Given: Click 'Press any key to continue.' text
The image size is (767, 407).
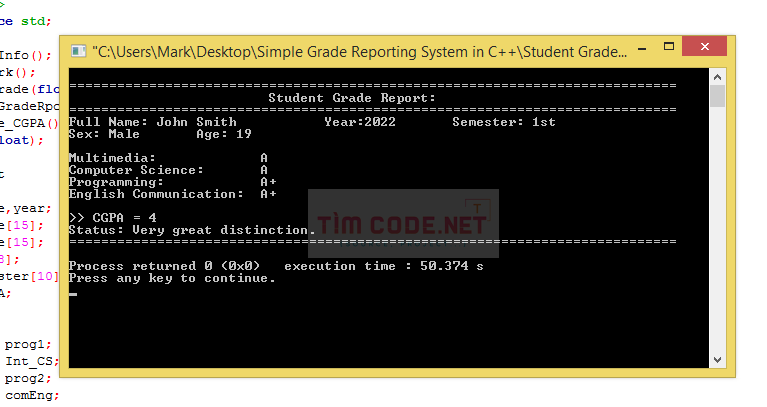Looking at the screenshot, I should click(172, 278).
